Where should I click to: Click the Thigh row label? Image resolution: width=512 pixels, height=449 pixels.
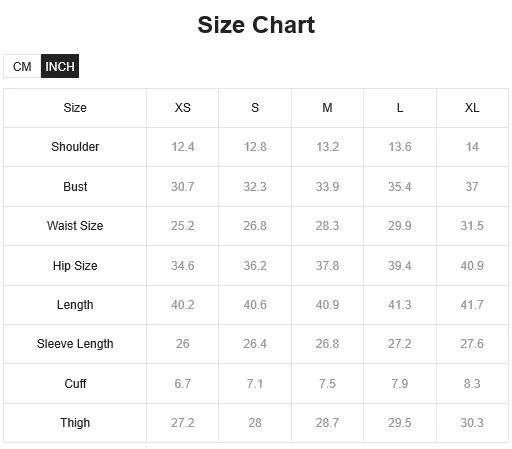pyautogui.click(x=75, y=423)
